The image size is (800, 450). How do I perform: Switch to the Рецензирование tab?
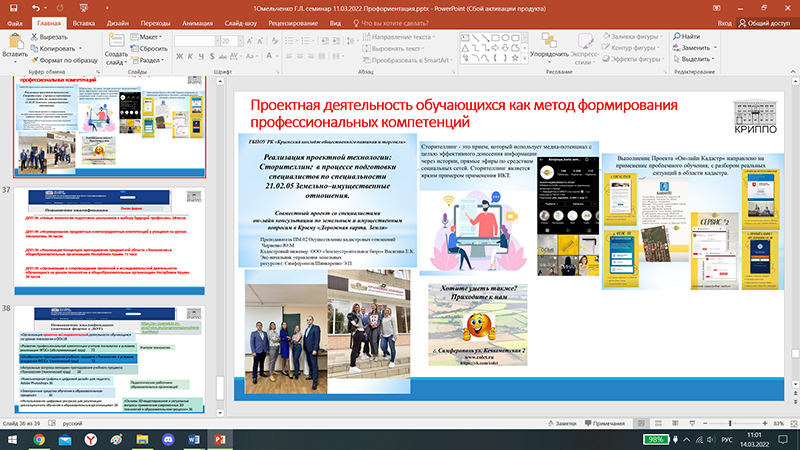point(293,23)
